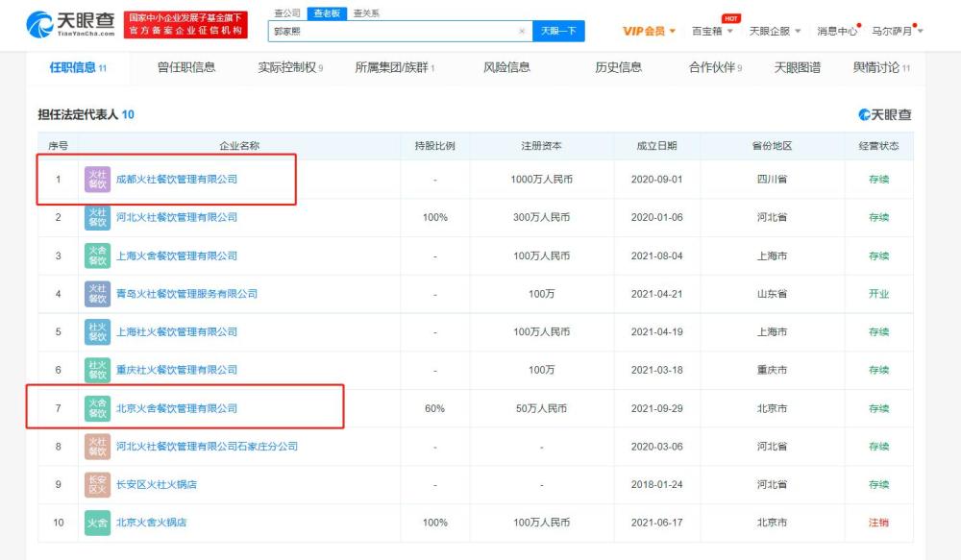This screenshot has height=560, width=961.
Task: Open 重庆社火餐饮管理有限公司 link
Action: 177,370
